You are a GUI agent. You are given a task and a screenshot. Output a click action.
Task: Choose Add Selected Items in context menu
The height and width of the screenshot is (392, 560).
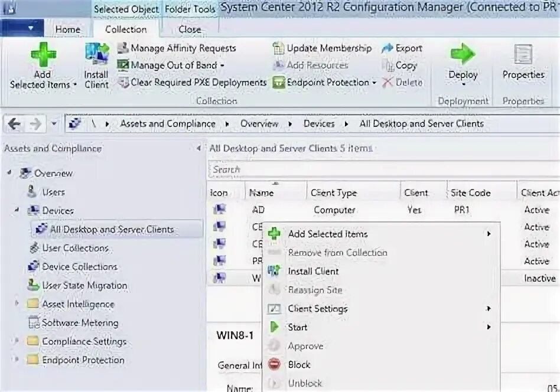coord(380,234)
